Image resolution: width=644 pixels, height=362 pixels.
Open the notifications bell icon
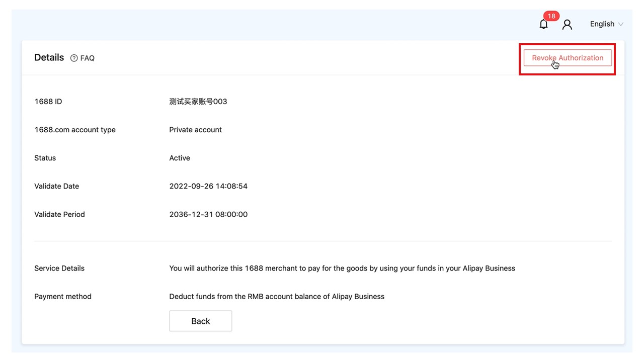coord(543,24)
